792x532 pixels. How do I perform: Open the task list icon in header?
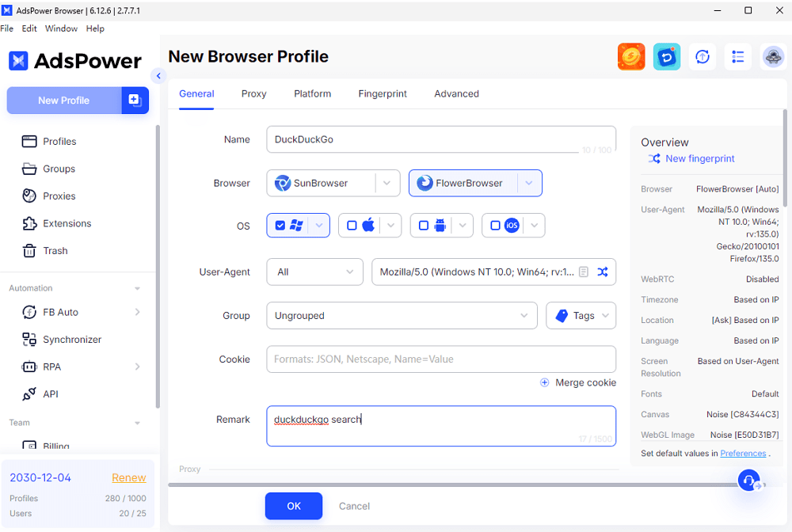(x=737, y=56)
